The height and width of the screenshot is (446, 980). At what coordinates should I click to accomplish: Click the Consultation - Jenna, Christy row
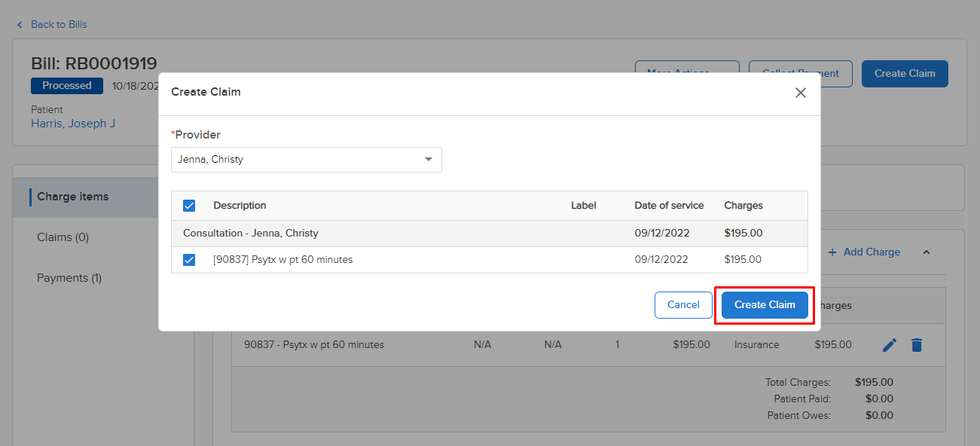click(x=490, y=234)
